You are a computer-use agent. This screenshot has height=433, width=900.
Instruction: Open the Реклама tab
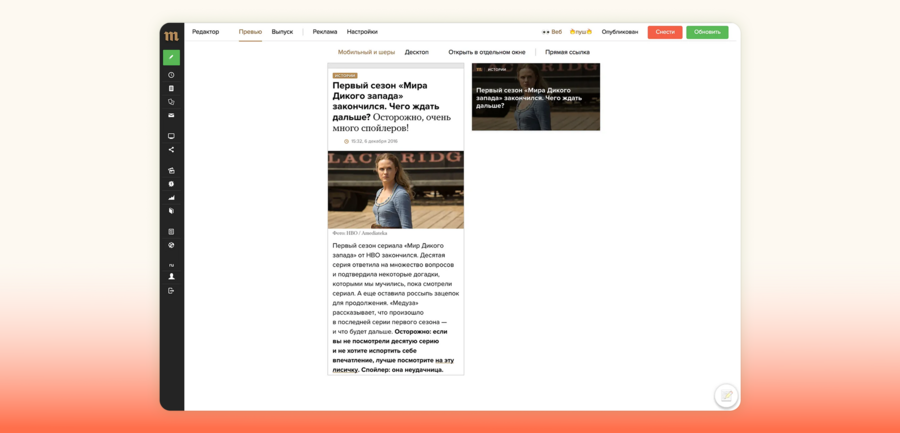pyautogui.click(x=325, y=32)
